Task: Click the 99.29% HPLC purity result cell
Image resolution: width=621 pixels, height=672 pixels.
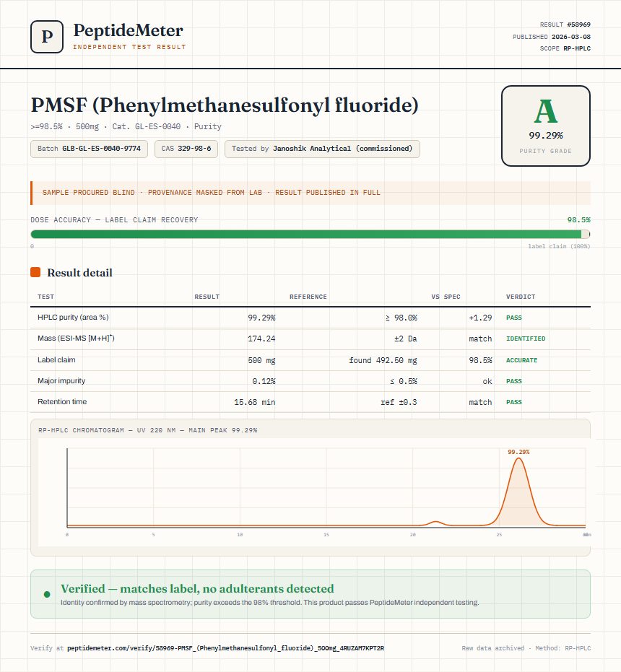Action: pyautogui.click(x=261, y=318)
